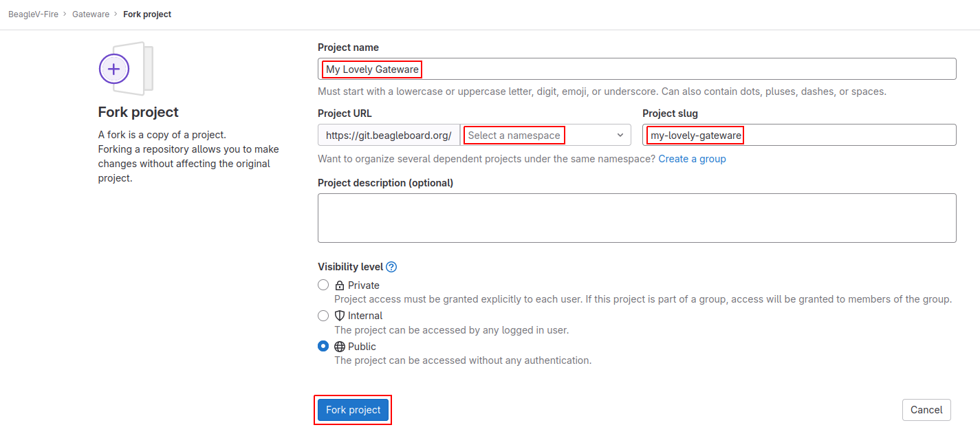Click the git.beagleboard.org URL prefix box

click(x=389, y=135)
